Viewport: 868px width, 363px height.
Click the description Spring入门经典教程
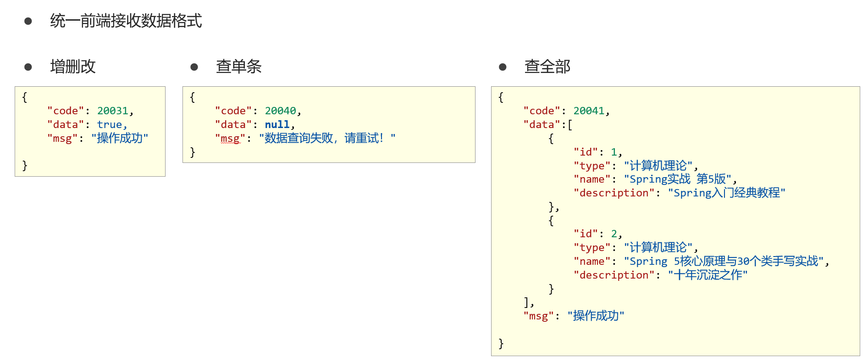coord(726,193)
